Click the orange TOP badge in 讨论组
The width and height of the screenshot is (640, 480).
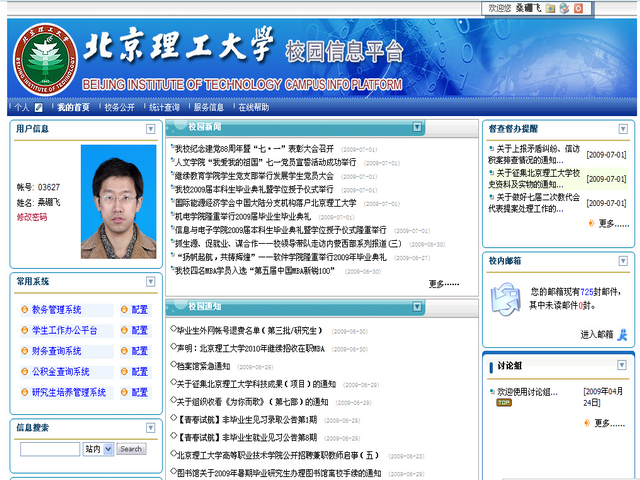[x=503, y=403]
